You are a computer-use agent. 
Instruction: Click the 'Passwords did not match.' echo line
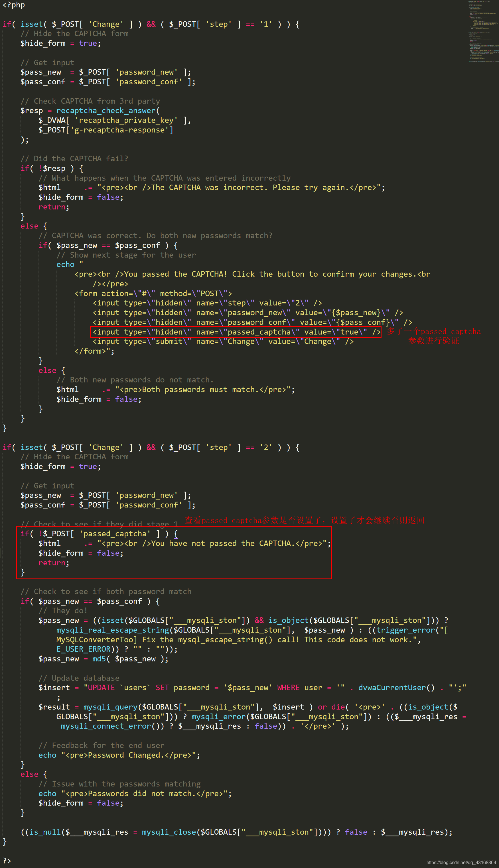[x=135, y=794]
